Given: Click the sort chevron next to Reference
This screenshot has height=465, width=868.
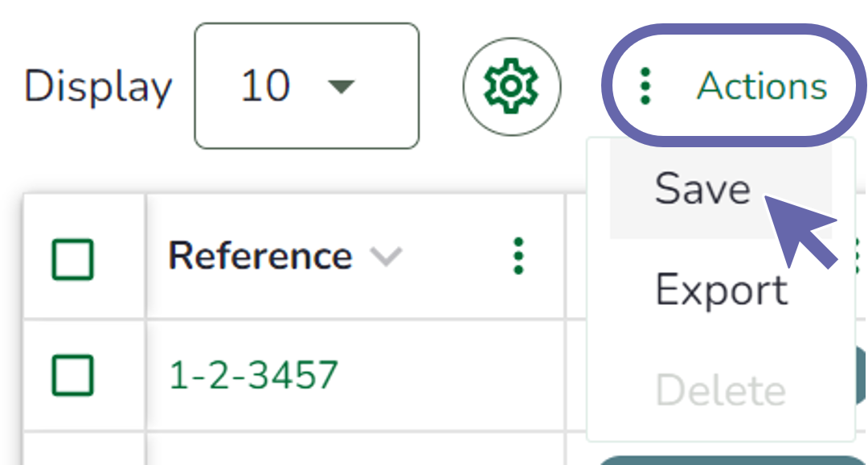Looking at the screenshot, I should [x=386, y=257].
